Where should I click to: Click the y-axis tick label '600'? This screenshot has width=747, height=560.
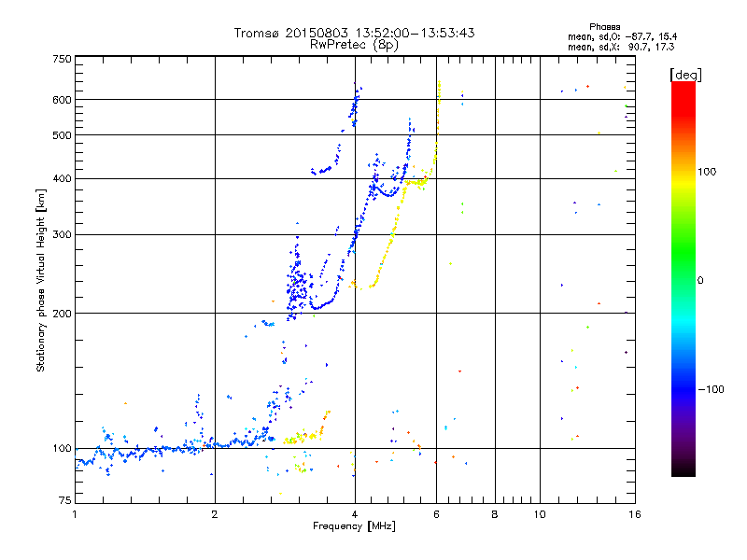(x=62, y=100)
